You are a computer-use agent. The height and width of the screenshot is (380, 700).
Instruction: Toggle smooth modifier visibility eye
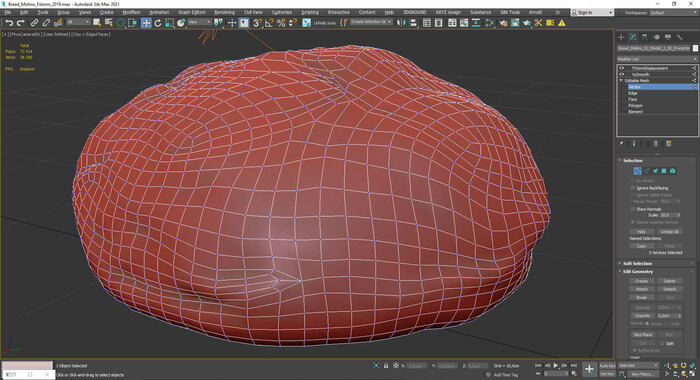(x=621, y=75)
